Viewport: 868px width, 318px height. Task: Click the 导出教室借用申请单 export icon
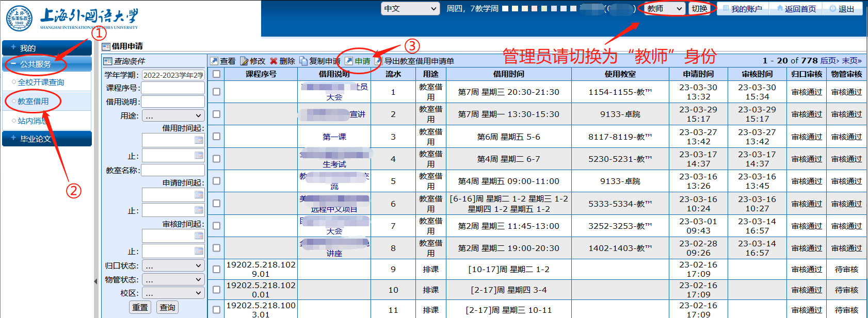pos(378,61)
